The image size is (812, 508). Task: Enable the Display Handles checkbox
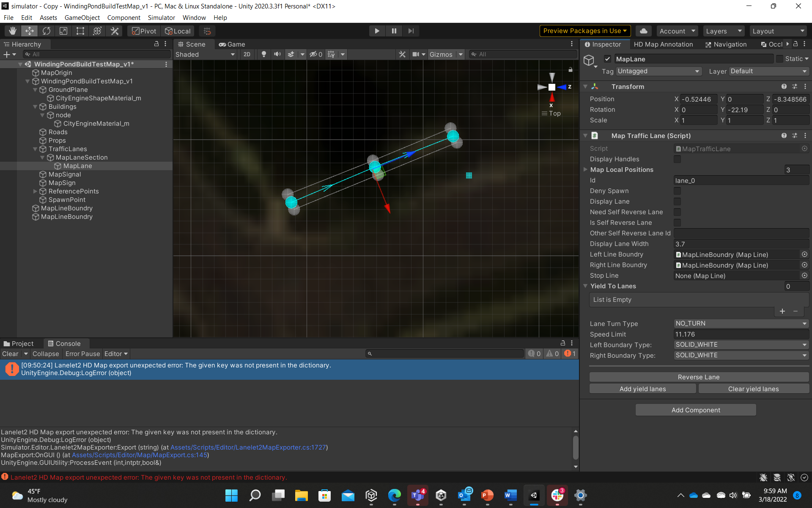[678, 159]
